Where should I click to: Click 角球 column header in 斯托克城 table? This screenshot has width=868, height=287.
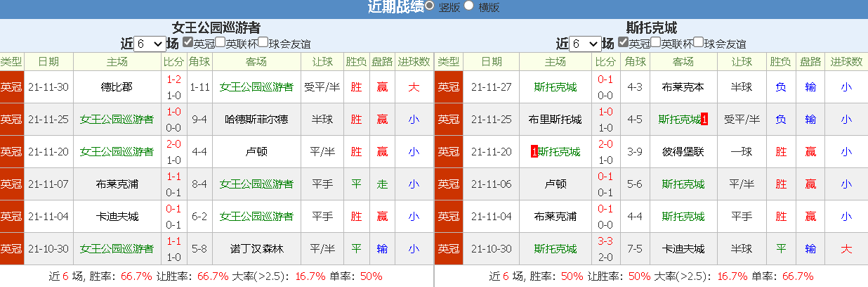tap(634, 62)
